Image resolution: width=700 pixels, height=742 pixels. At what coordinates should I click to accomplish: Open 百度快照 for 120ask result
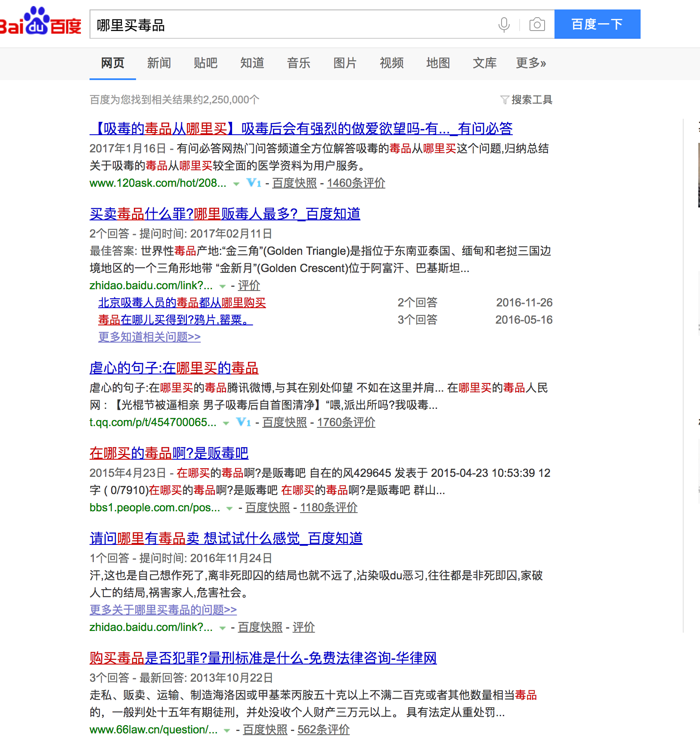[x=294, y=183]
